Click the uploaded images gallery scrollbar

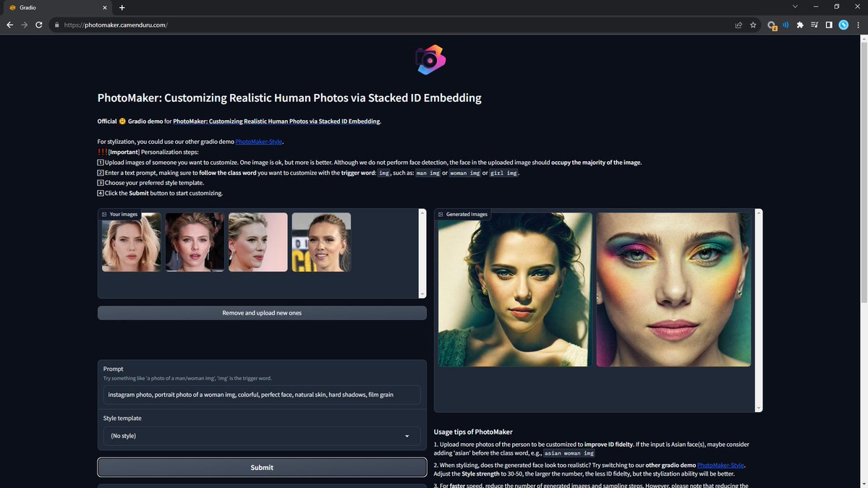(x=422, y=253)
